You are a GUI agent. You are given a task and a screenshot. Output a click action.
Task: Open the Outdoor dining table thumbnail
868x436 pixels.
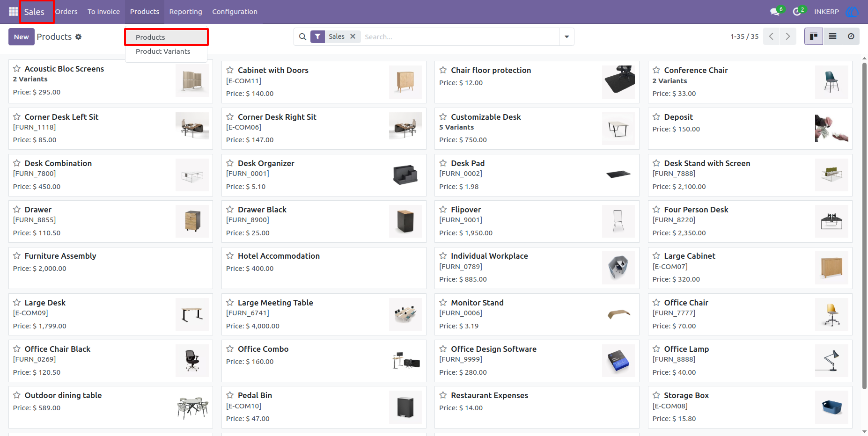[192, 407]
